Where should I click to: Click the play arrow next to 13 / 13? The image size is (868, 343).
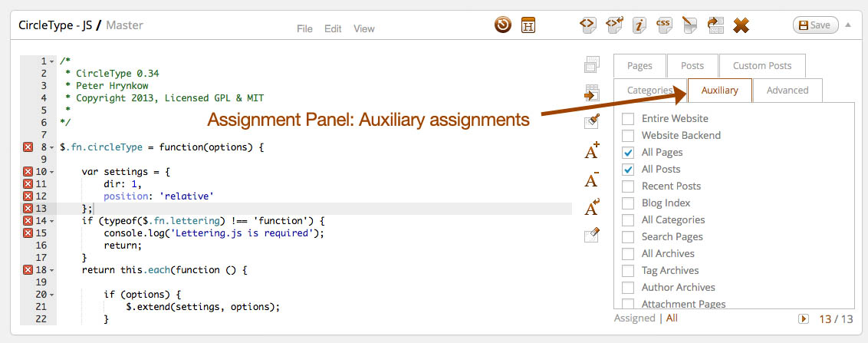coord(804,318)
